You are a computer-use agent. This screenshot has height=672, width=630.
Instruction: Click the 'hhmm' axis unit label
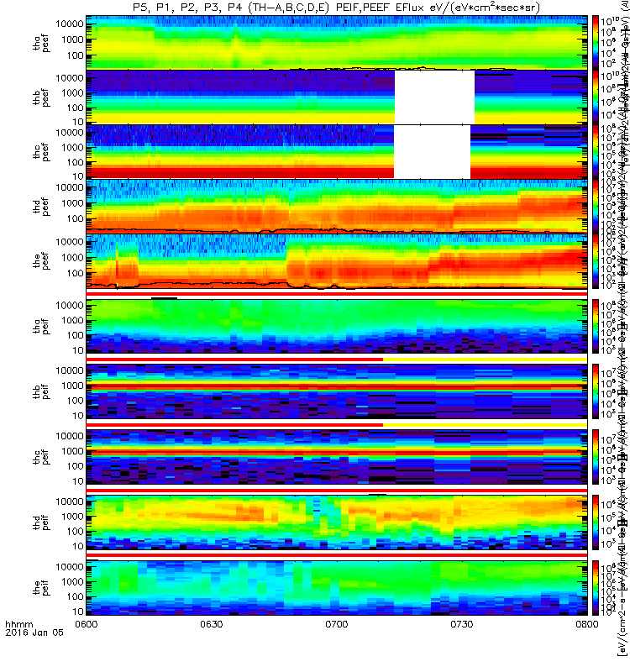point(18,624)
